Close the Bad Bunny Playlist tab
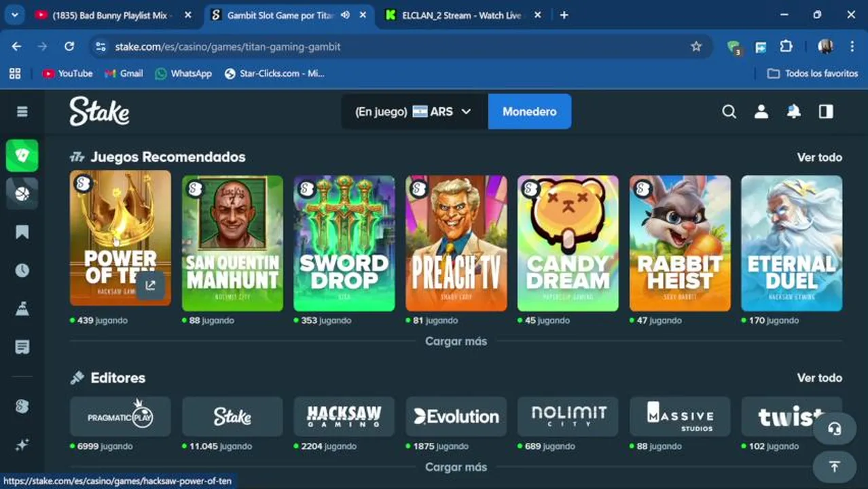 [188, 15]
